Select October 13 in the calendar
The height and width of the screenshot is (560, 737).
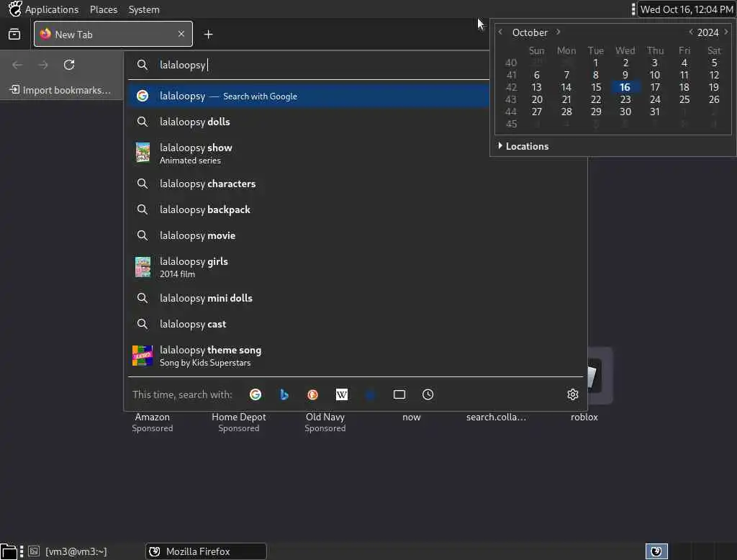point(536,87)
